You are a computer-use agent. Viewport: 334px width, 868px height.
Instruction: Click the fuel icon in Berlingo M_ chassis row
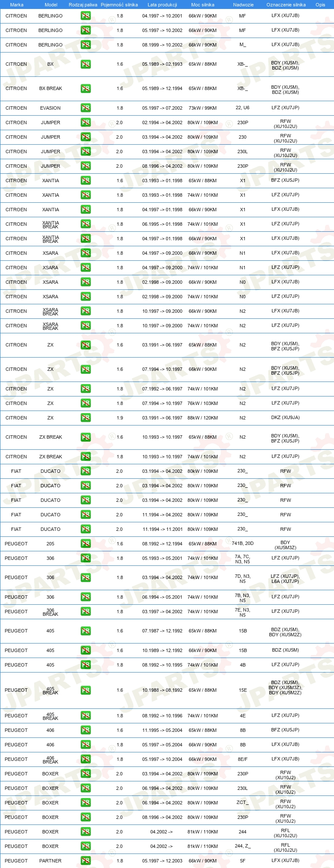click(85, 45)
